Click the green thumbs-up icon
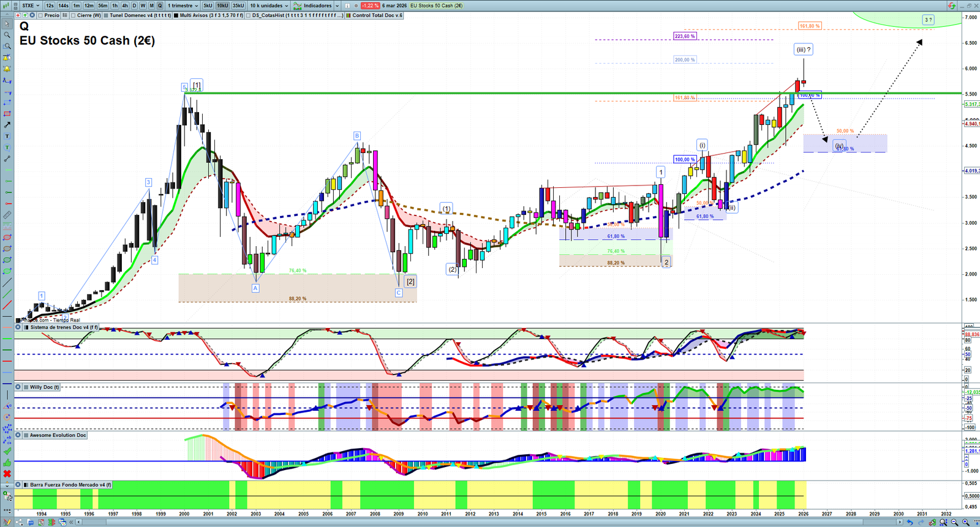 tap(7, 462)
